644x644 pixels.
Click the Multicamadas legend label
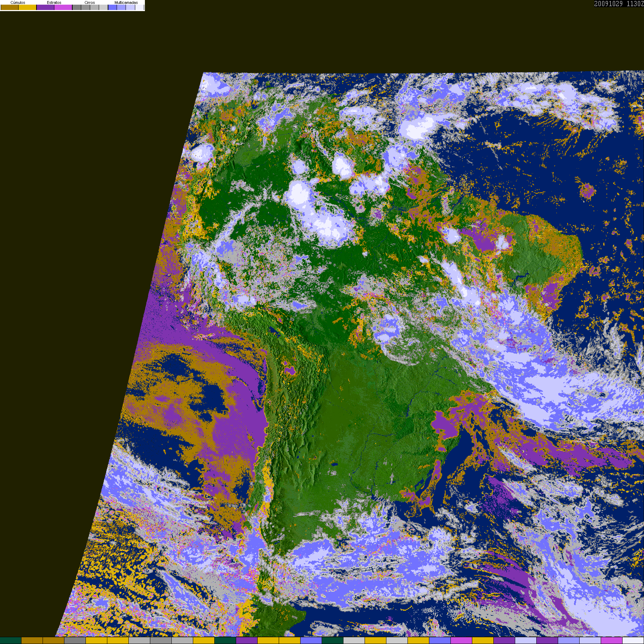coord(126,3)
